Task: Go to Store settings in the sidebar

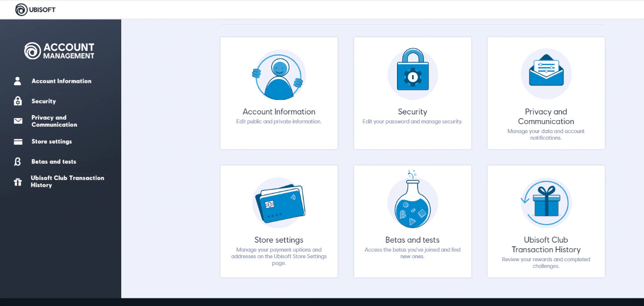Action: 52,142
